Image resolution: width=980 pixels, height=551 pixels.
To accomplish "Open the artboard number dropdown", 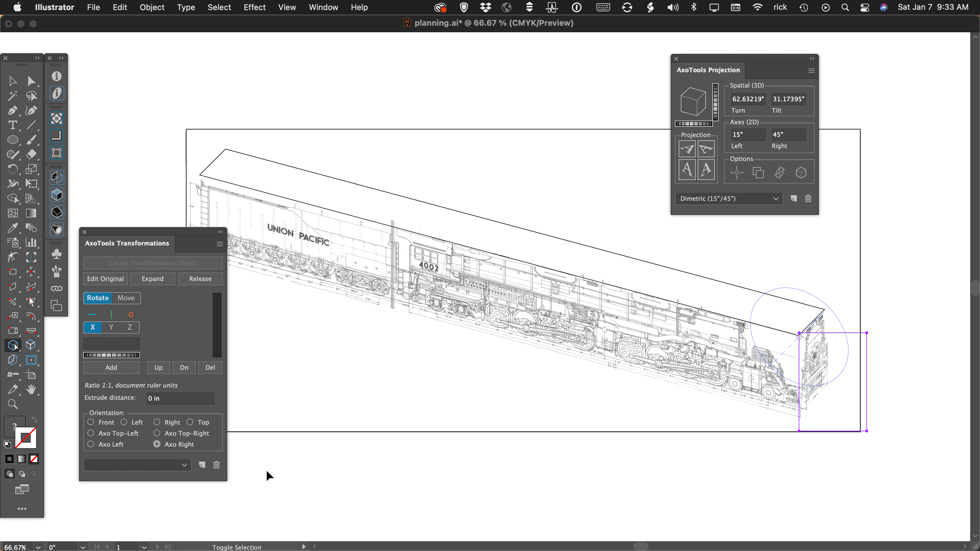I will point(144,547).
